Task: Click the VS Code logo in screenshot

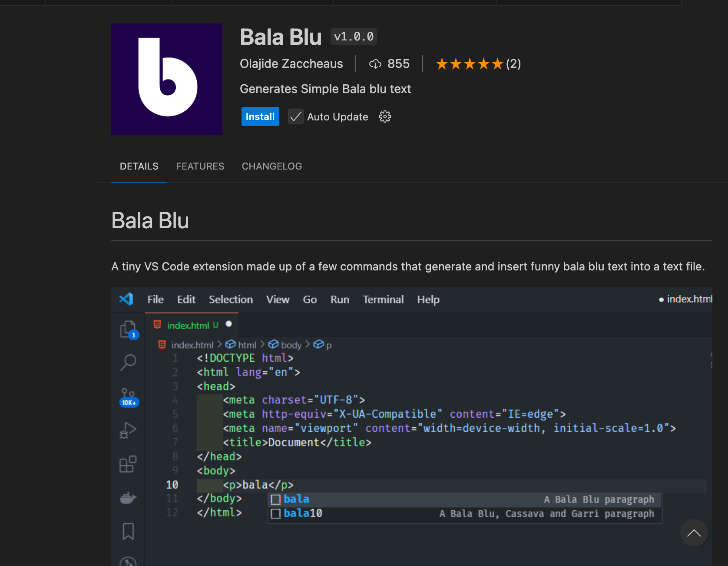Action: click(x=126, y=299)
